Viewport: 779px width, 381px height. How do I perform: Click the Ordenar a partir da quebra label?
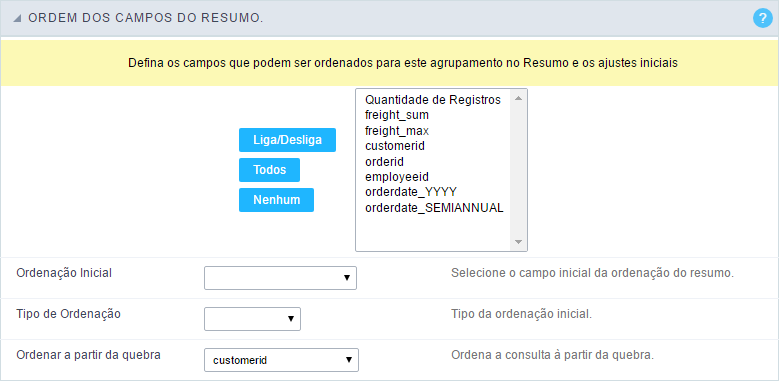click(x=88, y=356)
